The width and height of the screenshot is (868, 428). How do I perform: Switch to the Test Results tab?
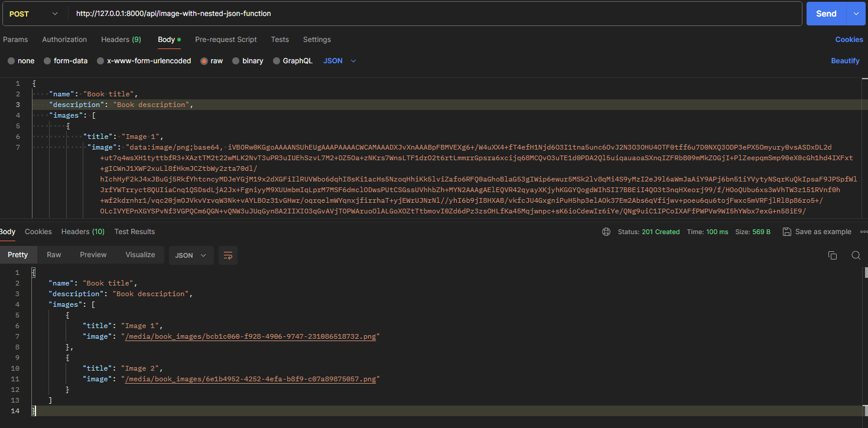click(x=135, y=232)
